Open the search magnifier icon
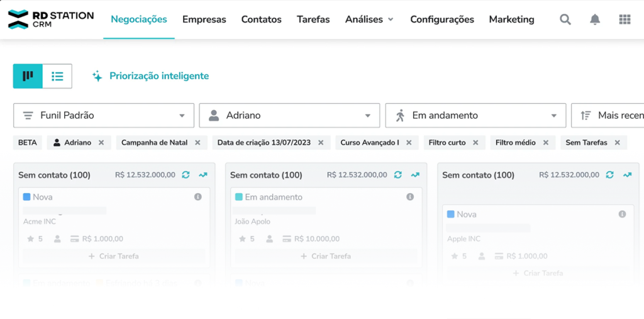 point(565,20)
